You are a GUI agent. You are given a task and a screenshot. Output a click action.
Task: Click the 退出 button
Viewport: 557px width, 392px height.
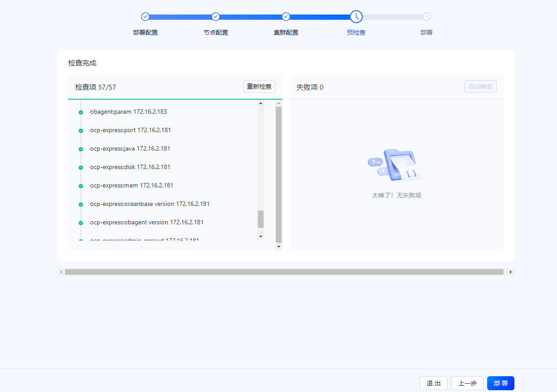pyautogui.click(x=434, y=383)
